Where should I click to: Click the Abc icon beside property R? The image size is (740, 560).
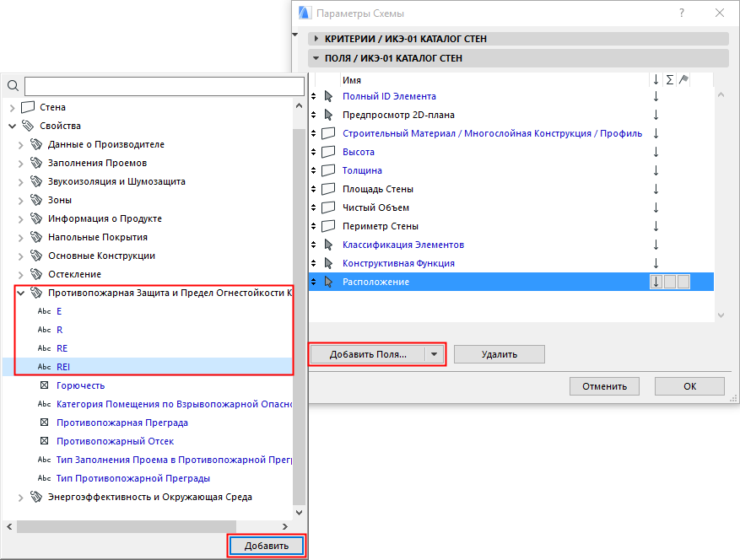click(45, 329)
